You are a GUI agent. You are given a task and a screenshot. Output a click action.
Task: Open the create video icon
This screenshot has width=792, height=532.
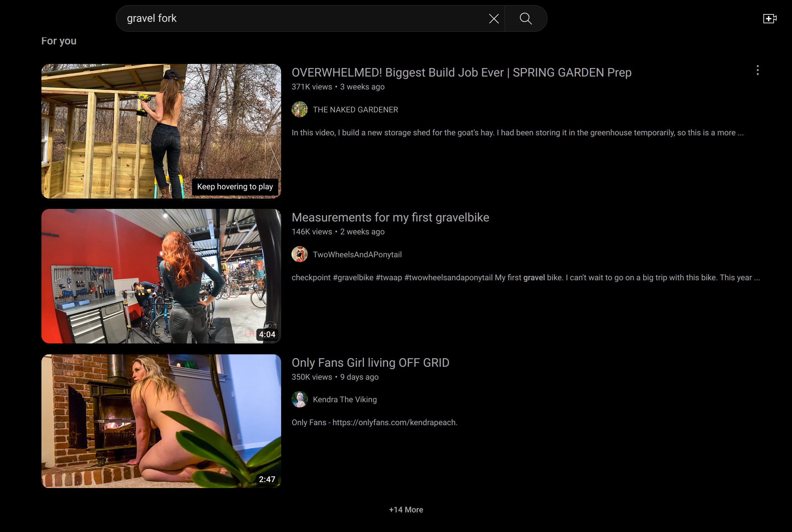point(769,18)
